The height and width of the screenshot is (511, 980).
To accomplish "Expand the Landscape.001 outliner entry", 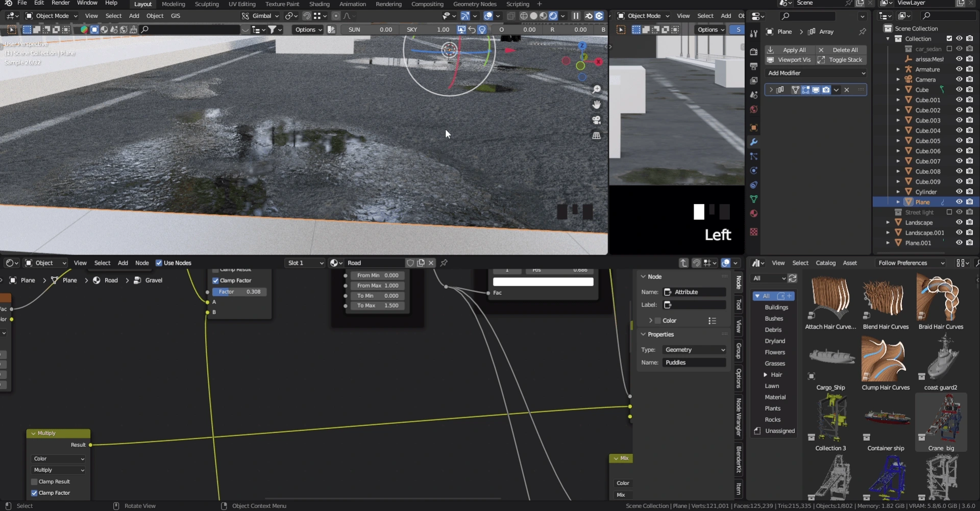I will coord(888,233).
